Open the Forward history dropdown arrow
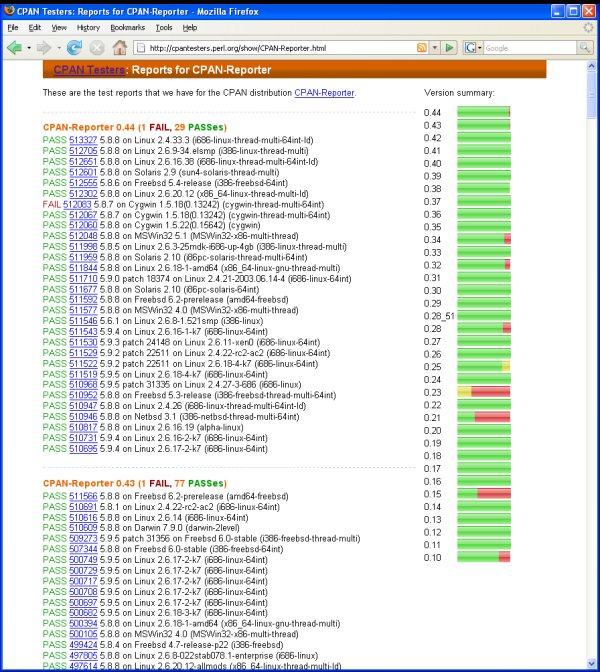The image size is (600, 672). [x=59, y=48]
